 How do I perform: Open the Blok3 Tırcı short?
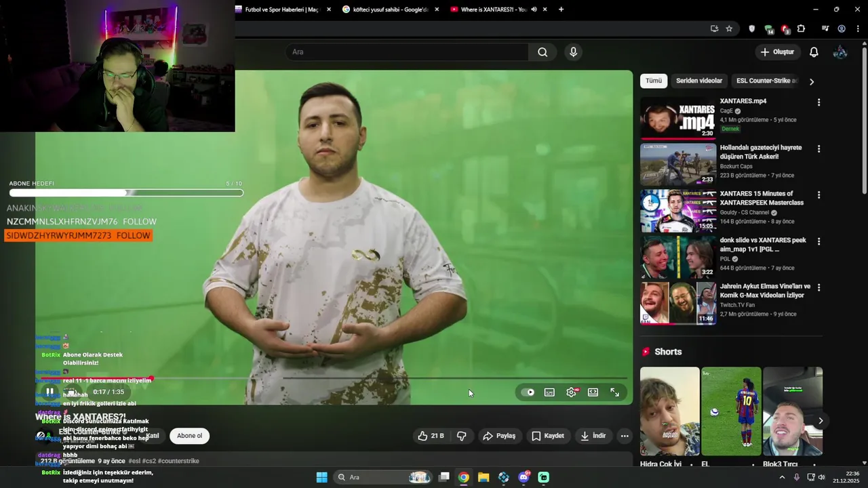(x=793, y=412)
